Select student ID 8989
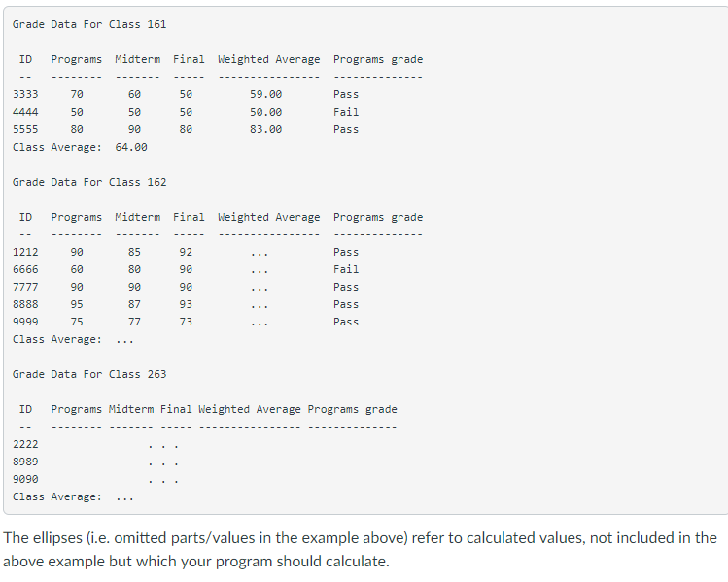The image size is (728, 582). click(x=25, y=462)
